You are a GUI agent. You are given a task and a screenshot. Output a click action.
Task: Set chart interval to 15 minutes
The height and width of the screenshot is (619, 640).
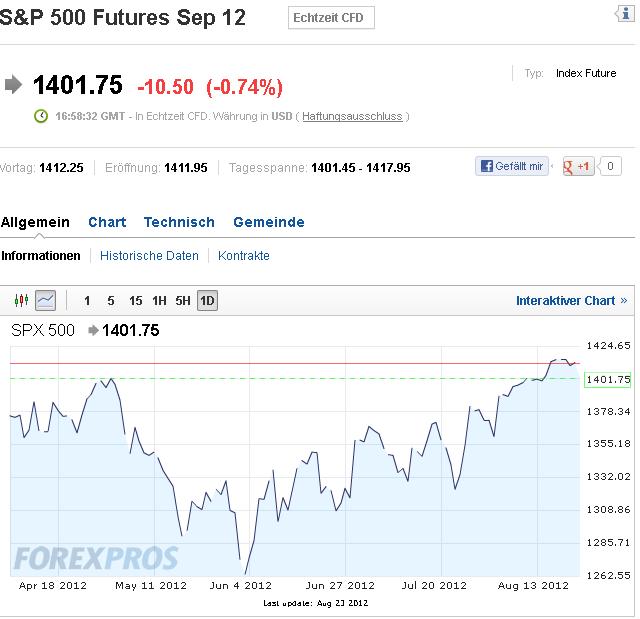[135, 301]
